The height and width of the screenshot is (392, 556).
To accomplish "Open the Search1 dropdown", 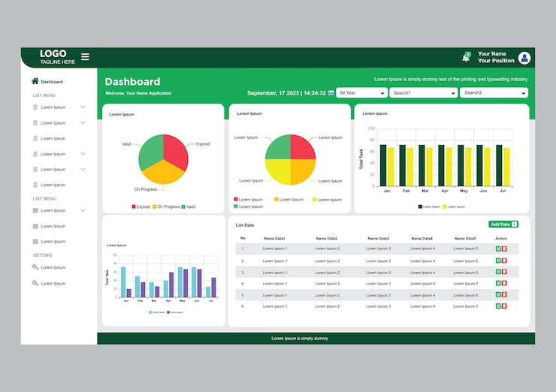I will pyautogui.click(x=423, y=93).
